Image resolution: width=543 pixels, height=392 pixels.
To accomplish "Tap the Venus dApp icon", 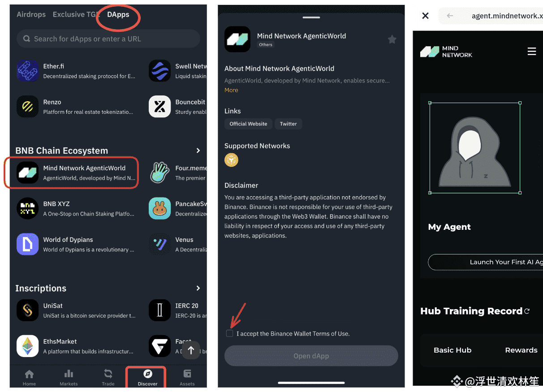I will 160,244.
